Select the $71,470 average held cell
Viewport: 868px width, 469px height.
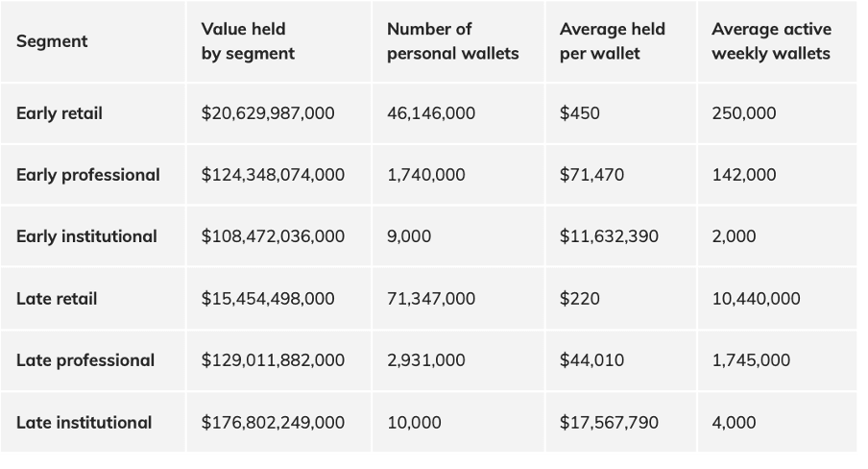[x=591, y=175]
